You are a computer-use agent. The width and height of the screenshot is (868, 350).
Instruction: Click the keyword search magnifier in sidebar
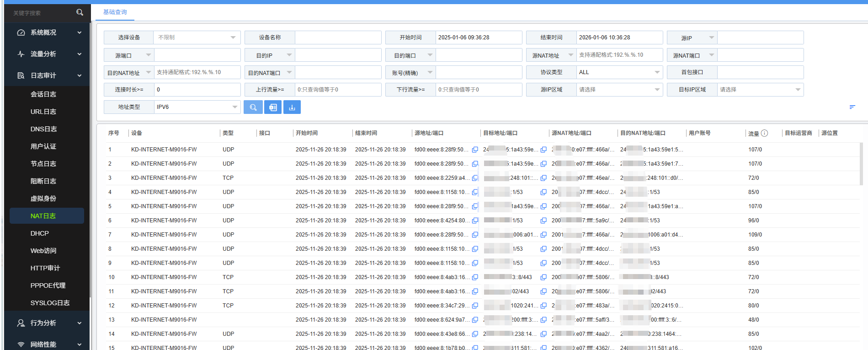(80, 12)
